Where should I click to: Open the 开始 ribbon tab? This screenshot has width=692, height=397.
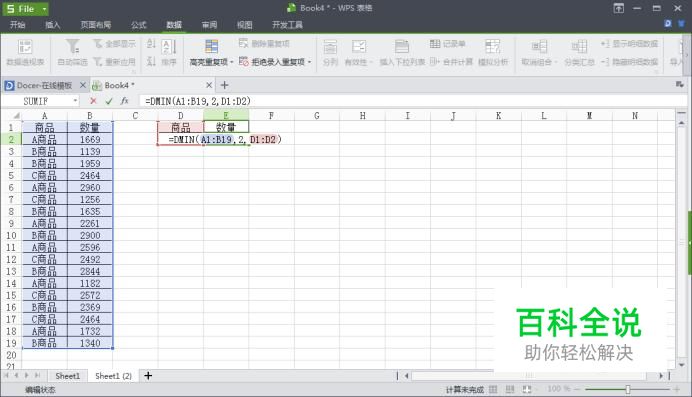pyautogui.click(x=18, y=25)
